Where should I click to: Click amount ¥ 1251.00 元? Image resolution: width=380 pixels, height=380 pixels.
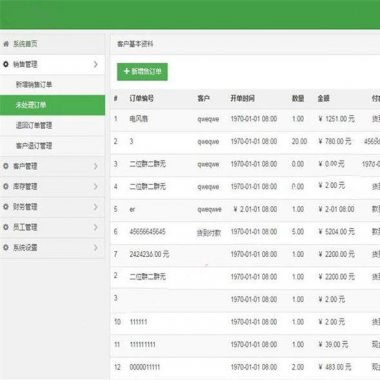pyautogui.click(x=336, y=119)
